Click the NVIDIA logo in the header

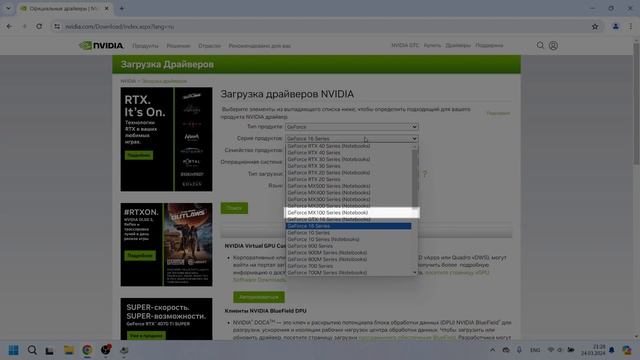pos(101,45)
